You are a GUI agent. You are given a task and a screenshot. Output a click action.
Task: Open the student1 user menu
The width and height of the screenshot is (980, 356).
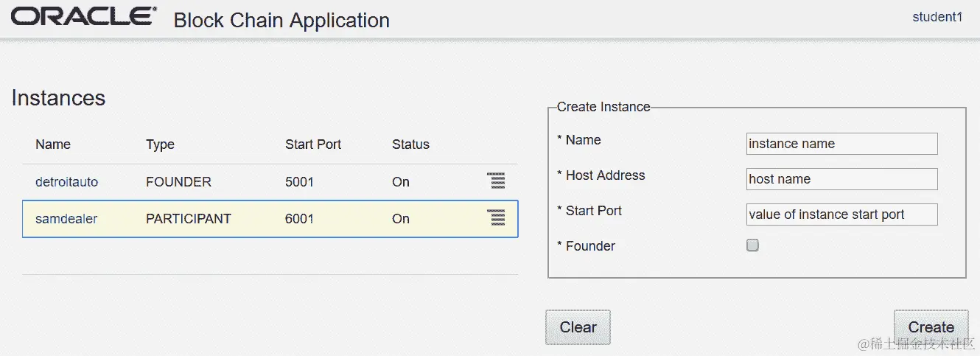click(x=937, y=17)
